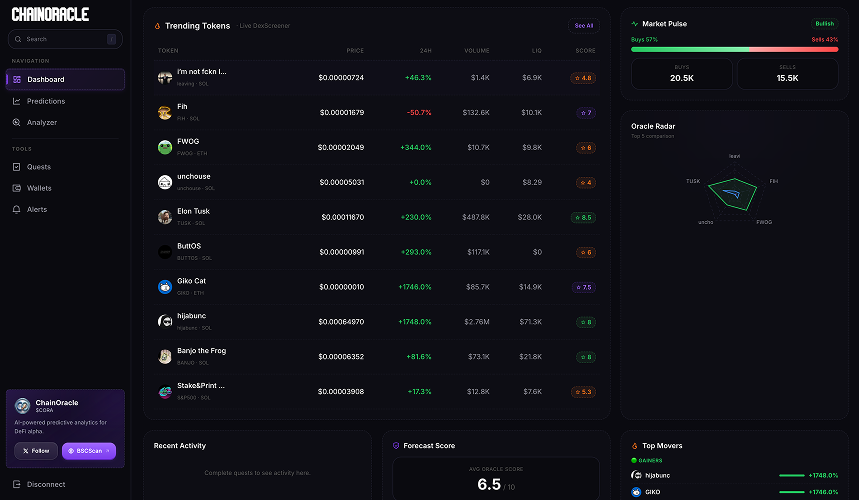Image resolution: width=859 pixels, height=500 pixels.
Task: Click the unchouse token avatar
Action: pyautogui.click(x=165, y=182)
